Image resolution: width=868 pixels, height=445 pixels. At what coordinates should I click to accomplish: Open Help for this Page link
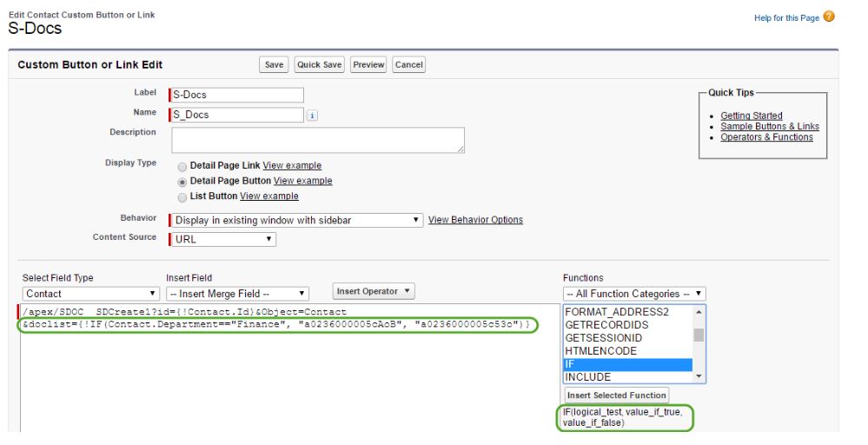[x=786, y=17]
